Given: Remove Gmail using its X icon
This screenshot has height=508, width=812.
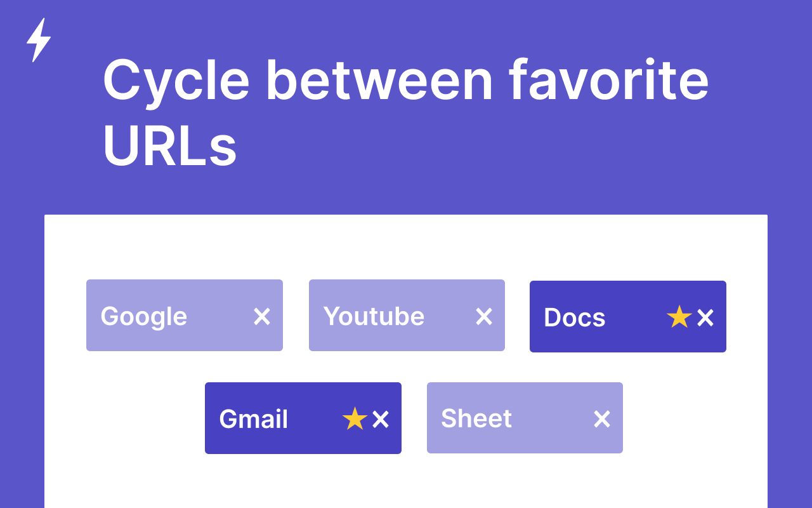Looking at the screenshot, I should [x=381, y=419].
